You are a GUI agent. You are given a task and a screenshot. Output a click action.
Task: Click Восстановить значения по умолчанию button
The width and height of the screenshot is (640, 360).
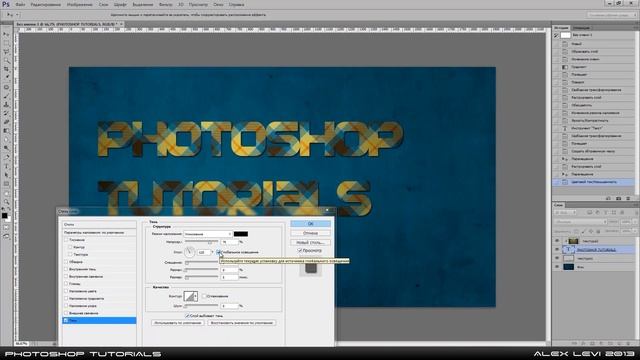point(242,323)
